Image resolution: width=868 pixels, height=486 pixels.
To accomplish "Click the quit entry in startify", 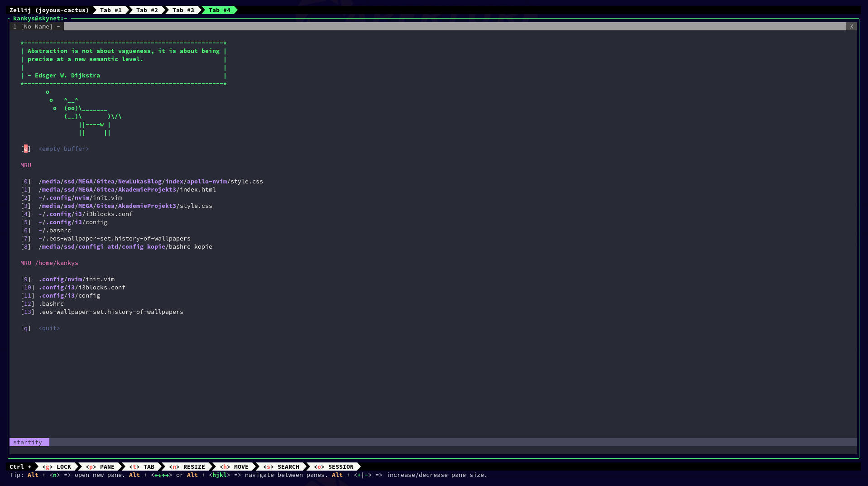I will pos(49,328).
